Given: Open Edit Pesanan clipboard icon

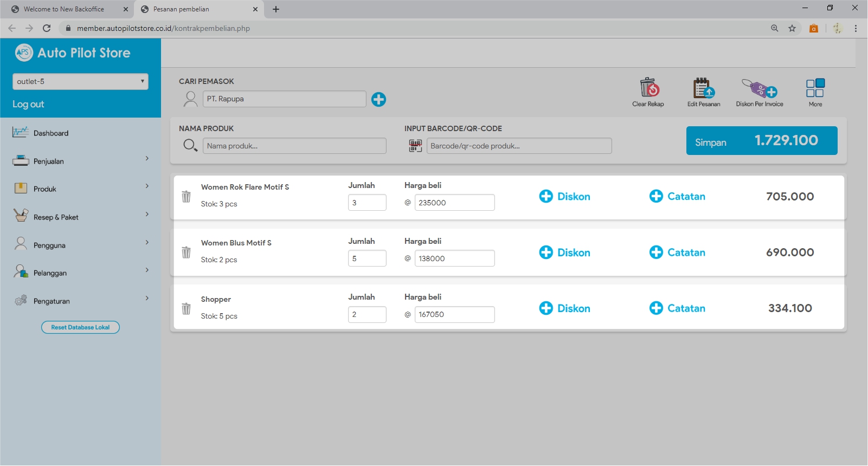Looking at the screenshot, I should (x=703, y=88).
